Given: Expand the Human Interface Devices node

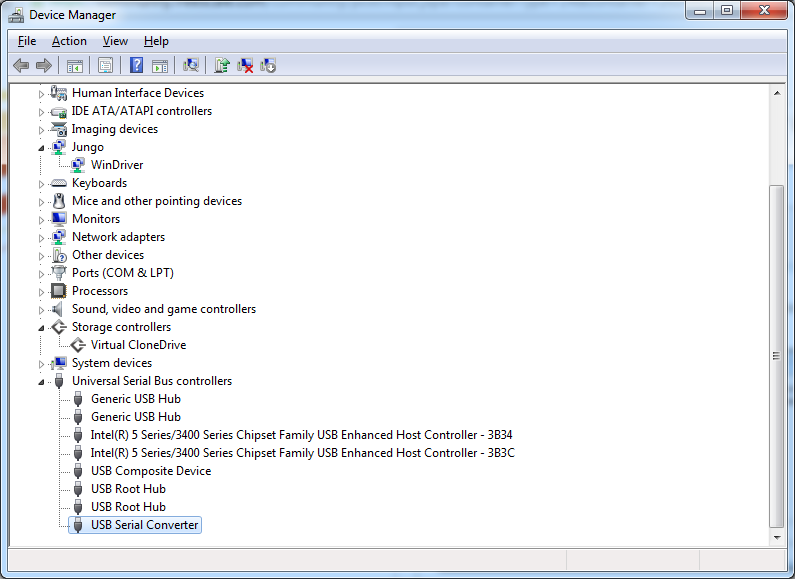Looking at the screenshot, I should pos(41,94).
